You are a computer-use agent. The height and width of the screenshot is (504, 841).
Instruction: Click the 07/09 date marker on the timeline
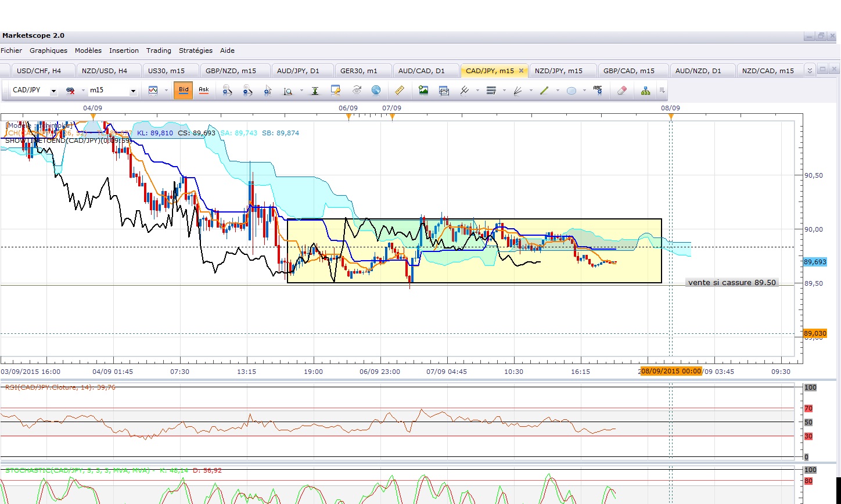[392, 109]
